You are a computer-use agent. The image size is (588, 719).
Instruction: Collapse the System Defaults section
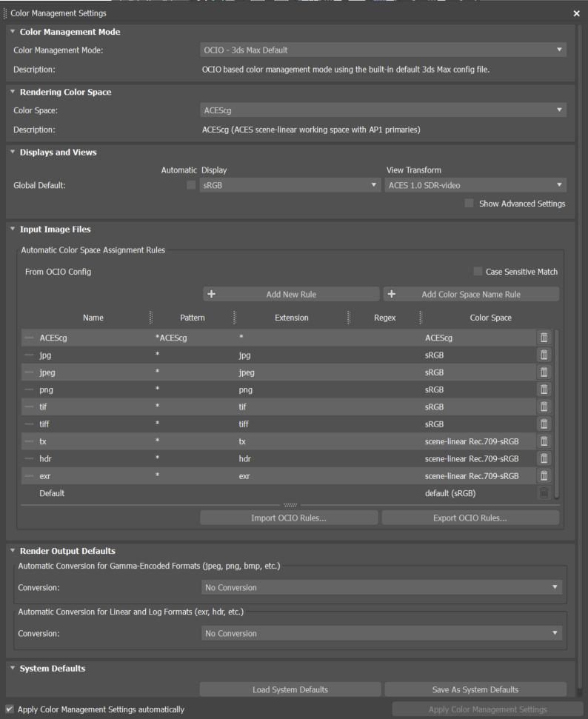[13, 668]
